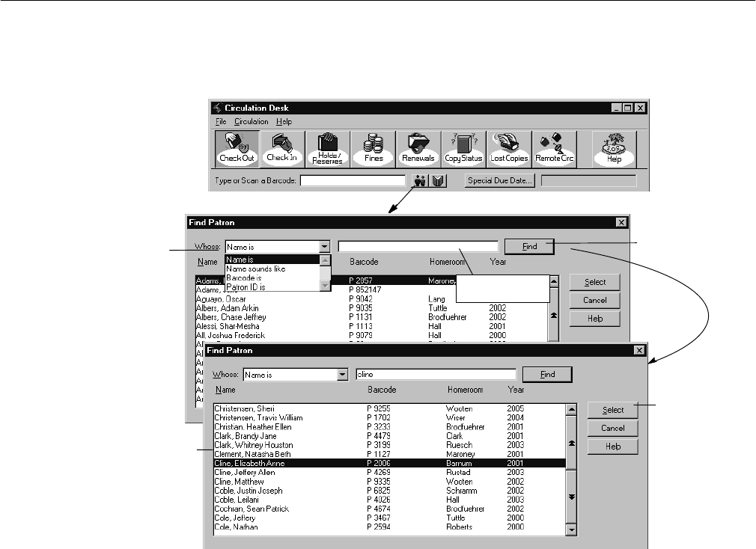Click page-down double arrow in front list

[571, 497]
